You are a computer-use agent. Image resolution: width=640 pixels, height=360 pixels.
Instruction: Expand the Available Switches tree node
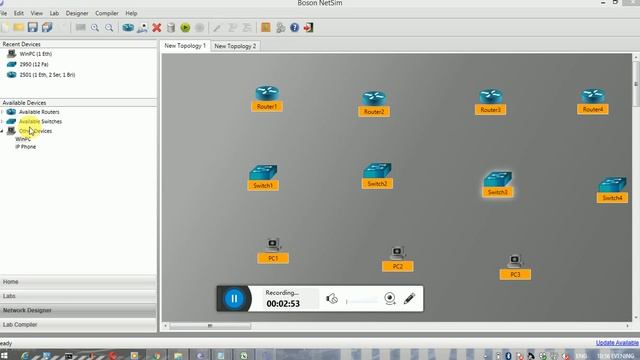click(x=2, y=121)
